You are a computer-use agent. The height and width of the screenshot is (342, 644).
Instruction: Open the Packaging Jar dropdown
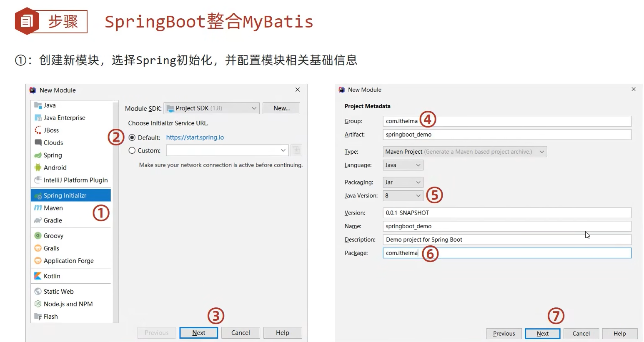(403, 182)
